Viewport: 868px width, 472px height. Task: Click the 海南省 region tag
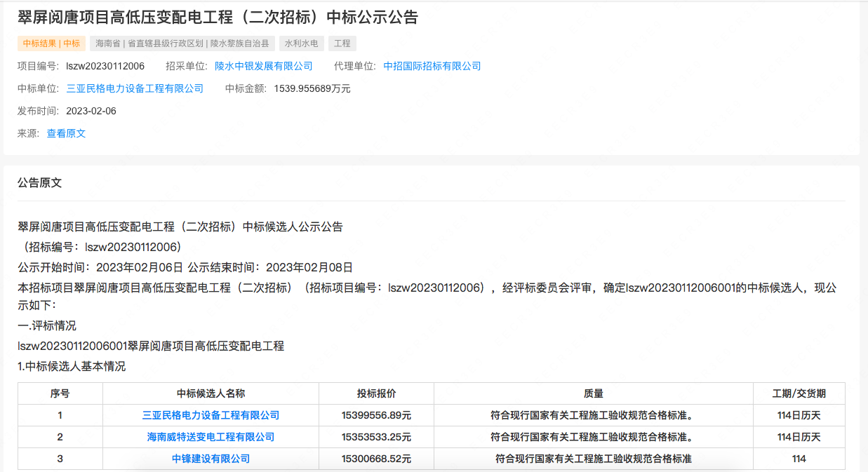pos(182,43)
